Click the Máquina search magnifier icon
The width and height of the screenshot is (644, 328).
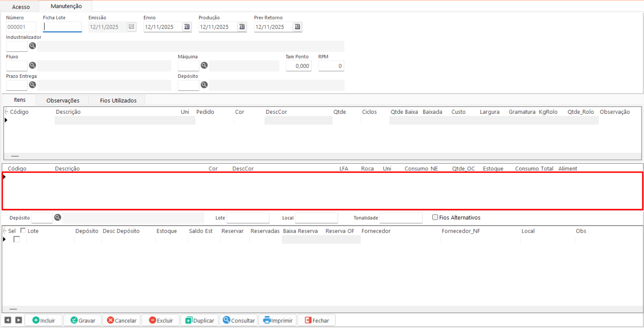[204, 65]
